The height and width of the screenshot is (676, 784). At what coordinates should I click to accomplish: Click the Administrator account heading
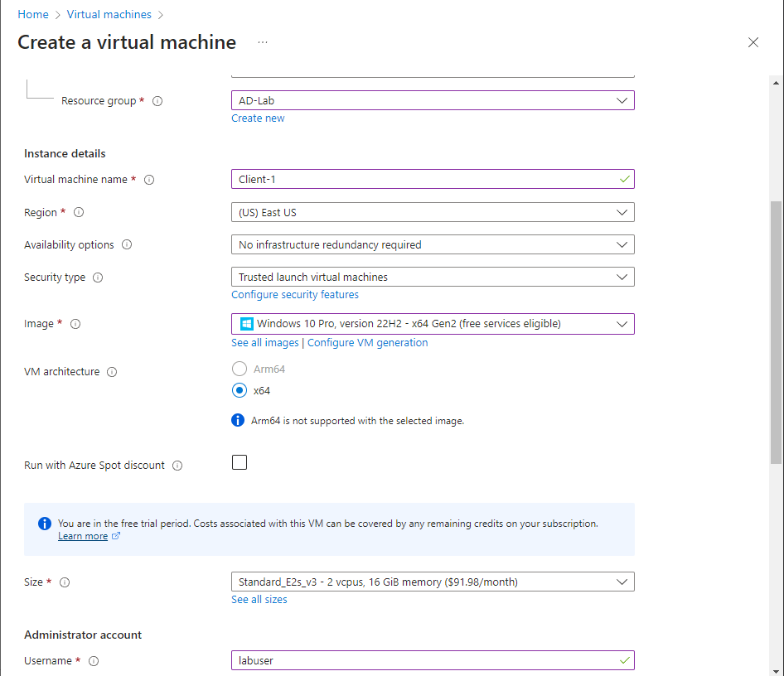click(x=83, y=635)
